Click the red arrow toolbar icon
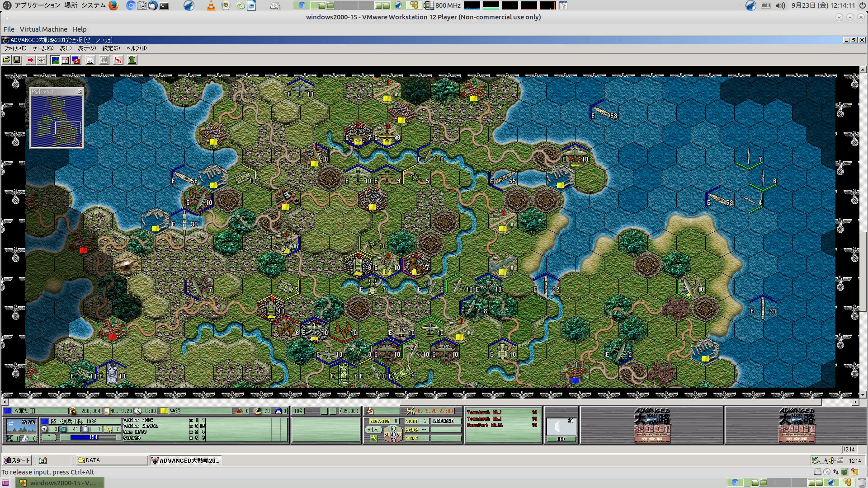Screen dimensions: 868x488 (x=30, y=60)
